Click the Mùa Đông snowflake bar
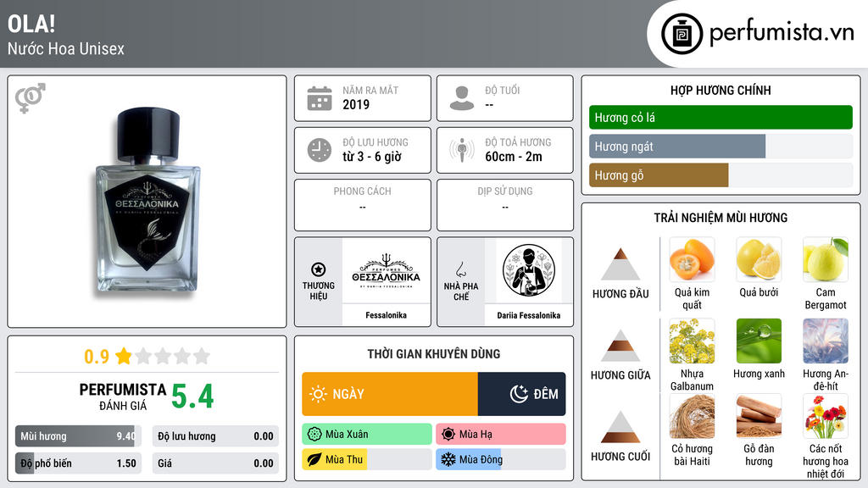This screenshot has height=488, width=868. 501,459
